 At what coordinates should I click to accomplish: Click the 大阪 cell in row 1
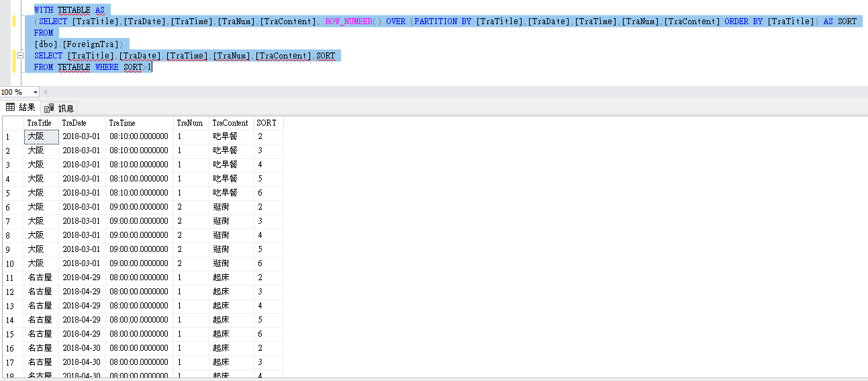coord(42,136)
